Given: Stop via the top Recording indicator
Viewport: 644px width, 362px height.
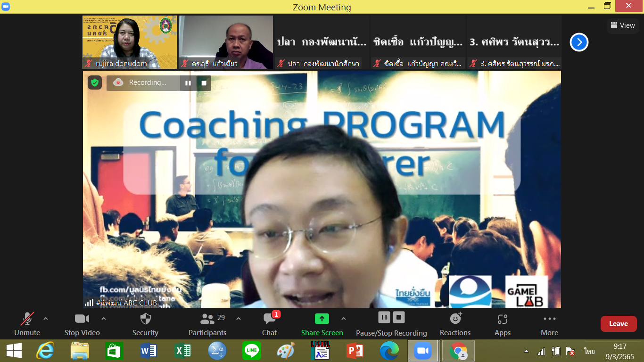Looking at the screenshot, I should coord(204,83).
